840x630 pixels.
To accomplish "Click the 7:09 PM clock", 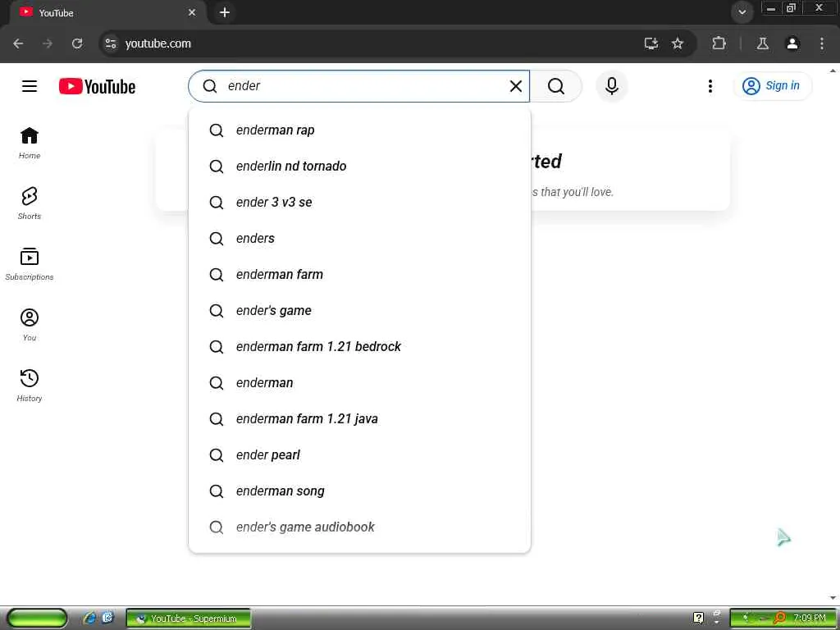I will (810, 618).
